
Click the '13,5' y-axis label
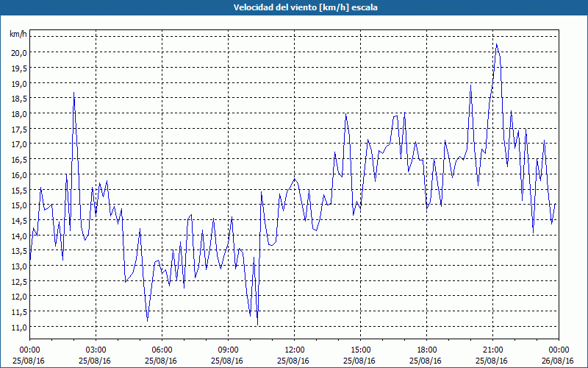[x=19, y=252]
